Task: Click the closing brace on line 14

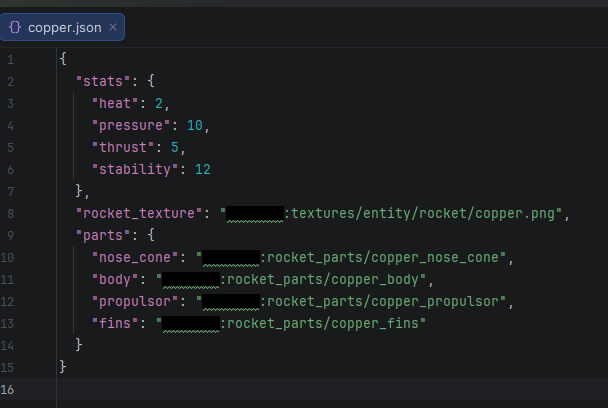Action: (79, 345)
